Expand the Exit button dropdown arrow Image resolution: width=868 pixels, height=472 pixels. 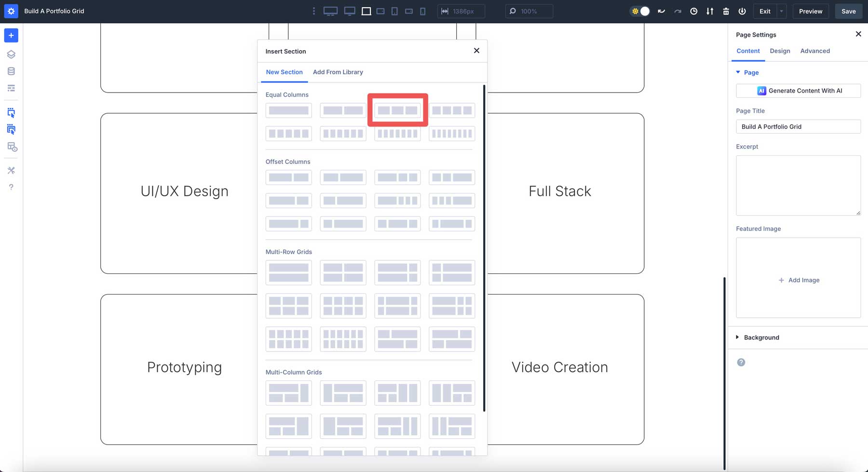tap(781, 11)
